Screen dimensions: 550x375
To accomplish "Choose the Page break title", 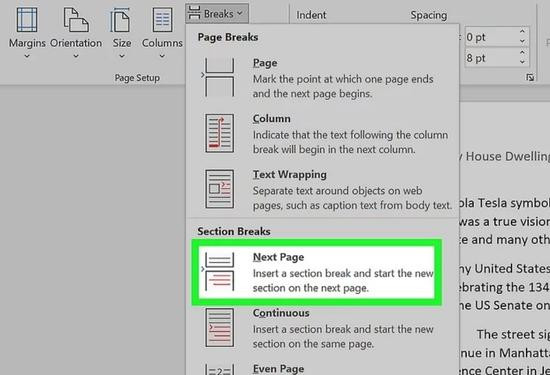I will [265, 63].
